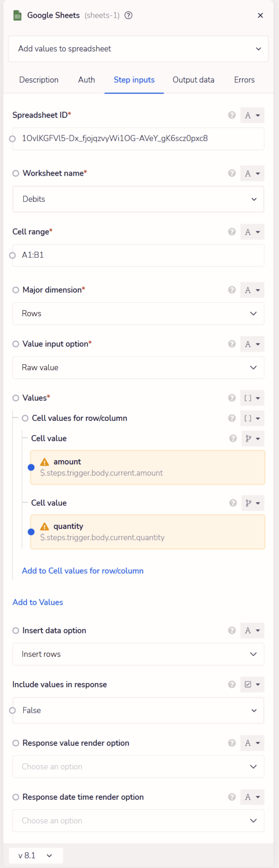
Task: Select the radio circle left of Spreadsheet ID
Action: coord(13,139)
